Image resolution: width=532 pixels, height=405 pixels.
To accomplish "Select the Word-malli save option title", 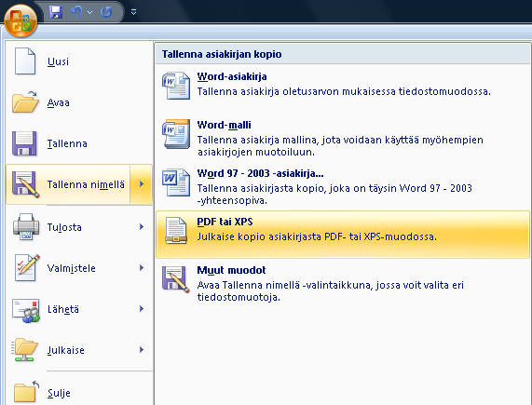I will tap(224, 125).
